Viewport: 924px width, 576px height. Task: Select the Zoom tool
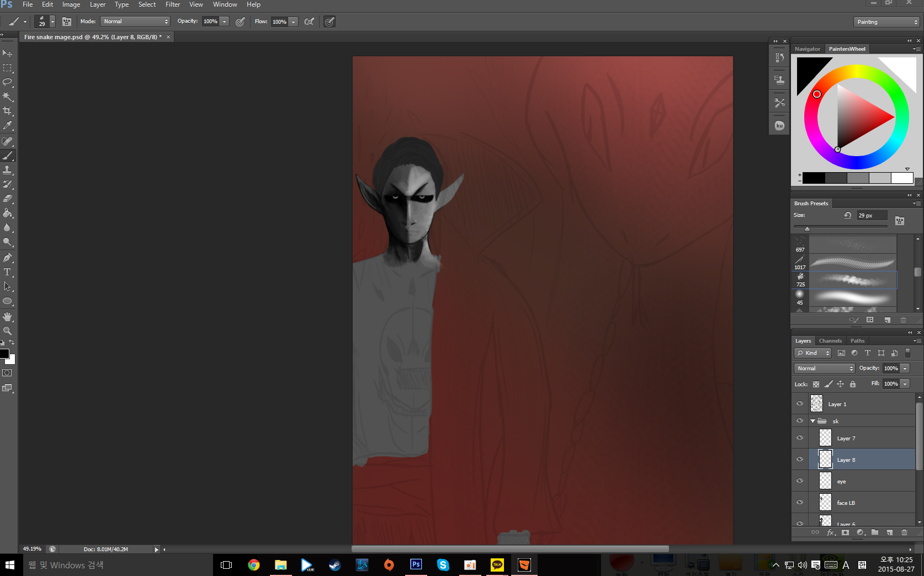pos(7,331)
